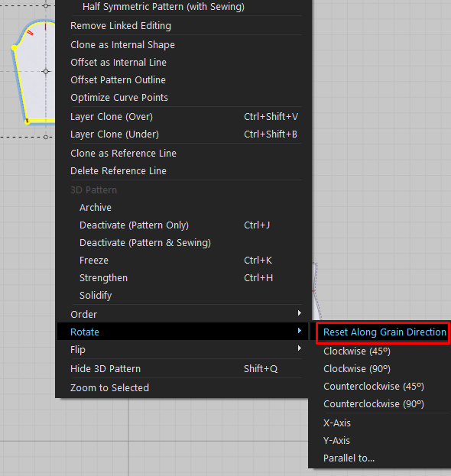Choose Layer Clone (Over)
The image size is (451, 476).
pyautogui.click(x=183, y=117)
